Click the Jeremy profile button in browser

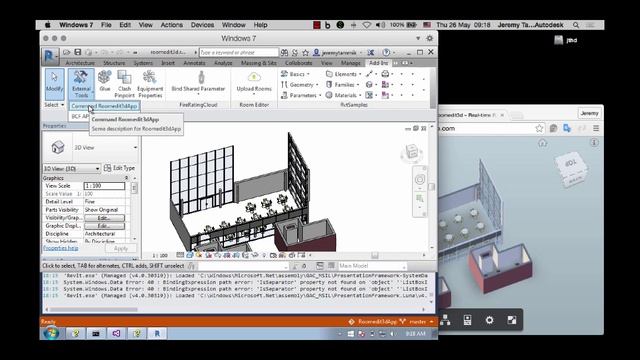click(589, 113)
